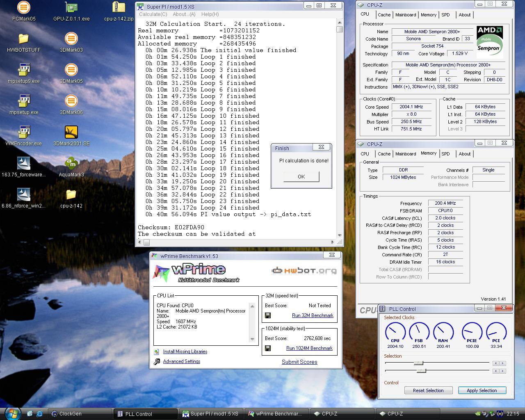Switch to Cache tab in upper CPU-Z window
This screenshot has width=525, height=420.
(x=384, y=15)
